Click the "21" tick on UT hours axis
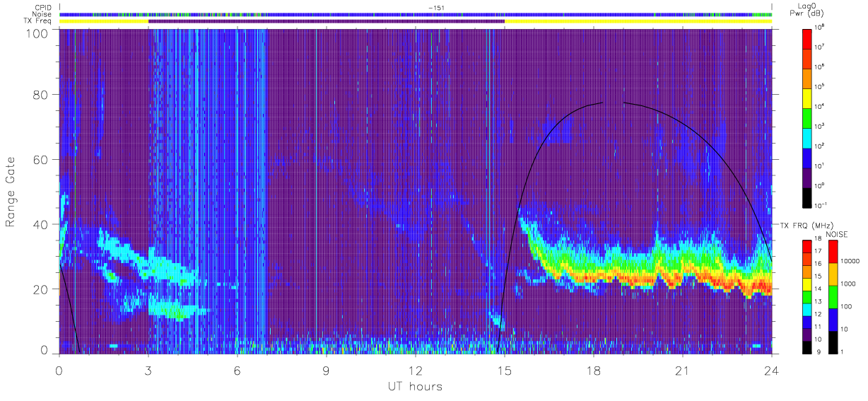This screenshot has height=401, width=868. click(682, 371)
